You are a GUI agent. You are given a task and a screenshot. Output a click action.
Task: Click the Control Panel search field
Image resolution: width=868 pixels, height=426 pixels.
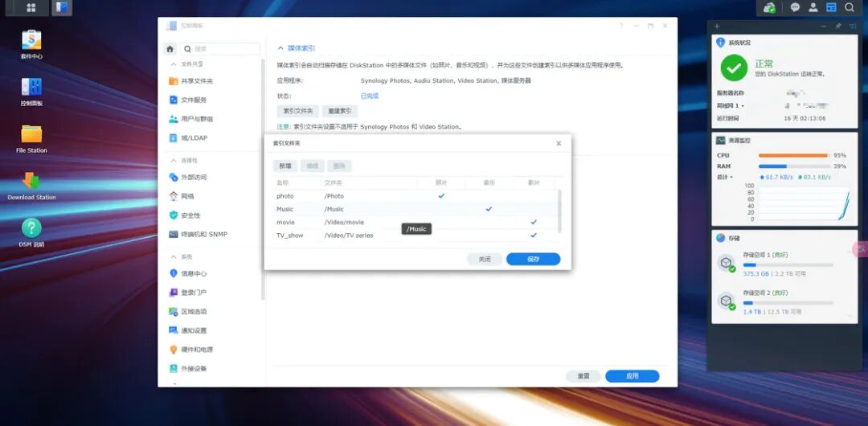[x=220, y=49]
